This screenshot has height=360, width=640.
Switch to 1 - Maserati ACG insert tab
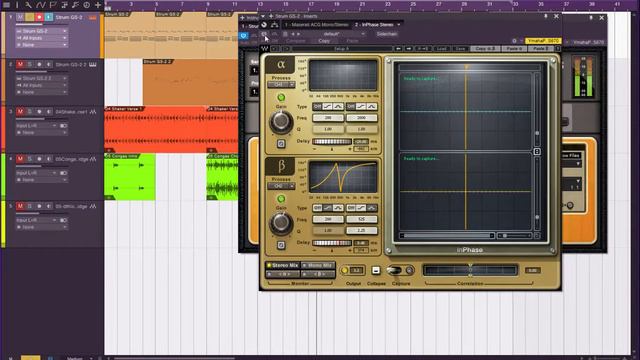[317, 24]
